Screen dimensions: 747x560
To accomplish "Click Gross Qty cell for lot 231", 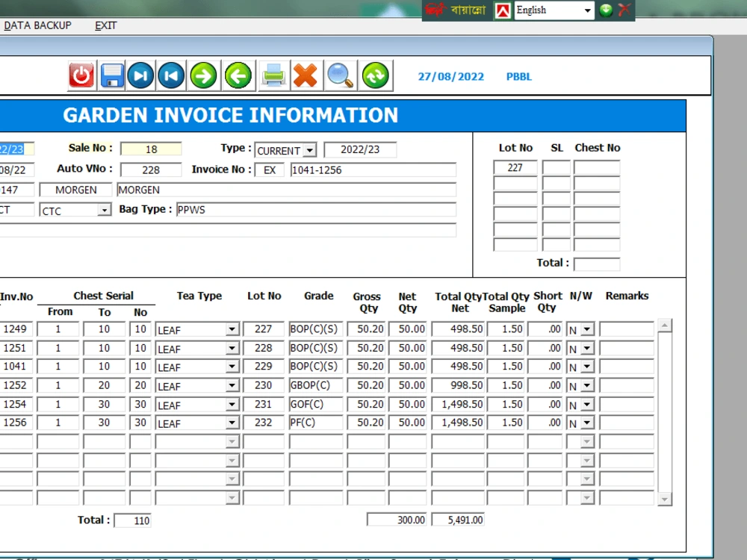I will (x=366, y=404).
